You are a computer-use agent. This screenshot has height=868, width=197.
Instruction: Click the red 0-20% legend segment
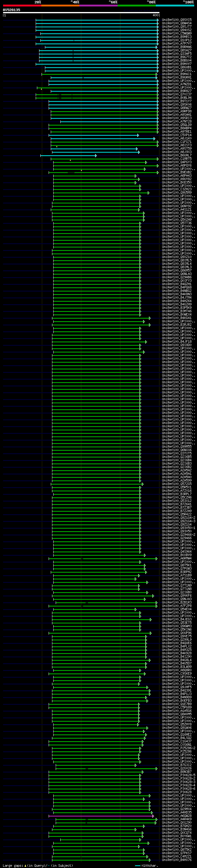[22, 6]
